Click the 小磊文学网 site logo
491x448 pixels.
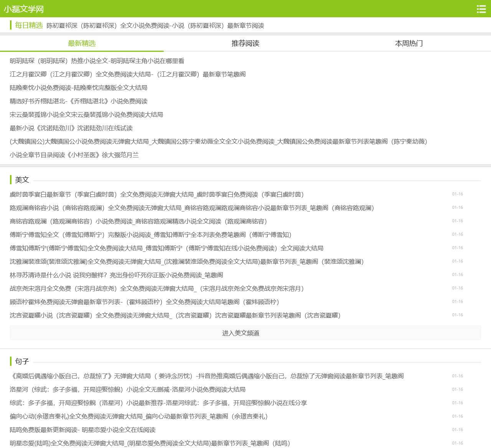[x=24, y=9]
